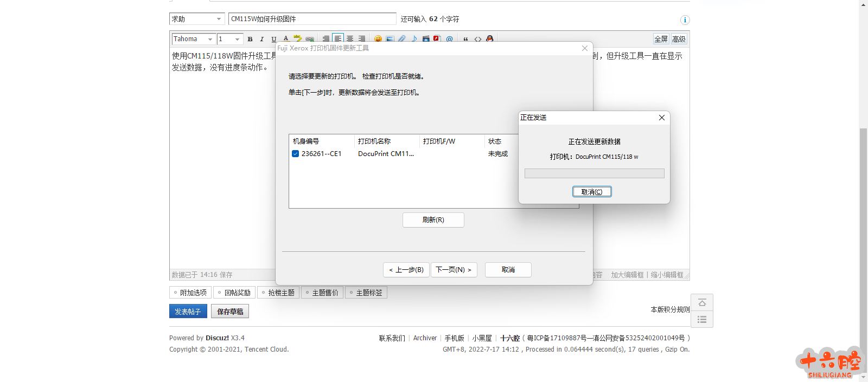The height and width of the screenshot is (382, 868).
Task: Click the 未完成 status cell
Action: tap(498, 154)
